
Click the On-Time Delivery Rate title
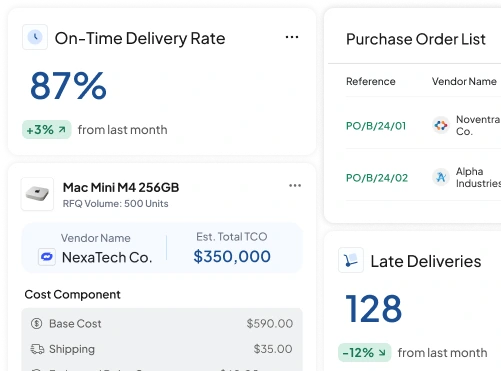(x=140, y=38)
